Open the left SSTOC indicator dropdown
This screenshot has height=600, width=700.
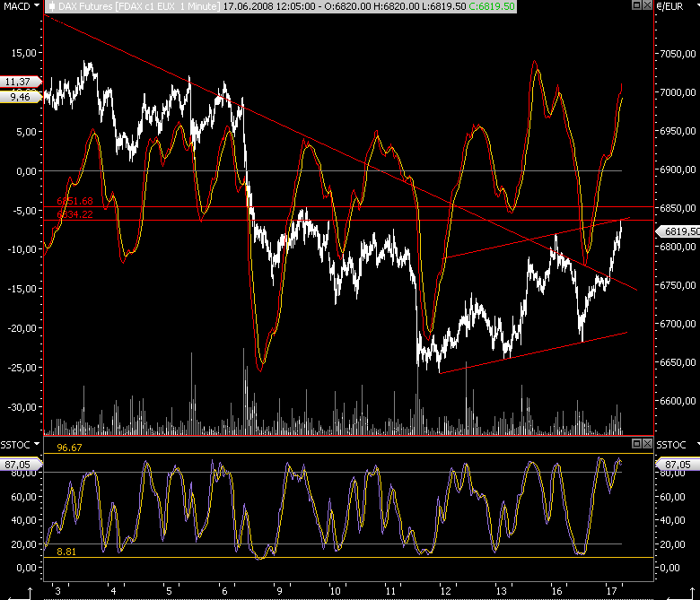37,444
